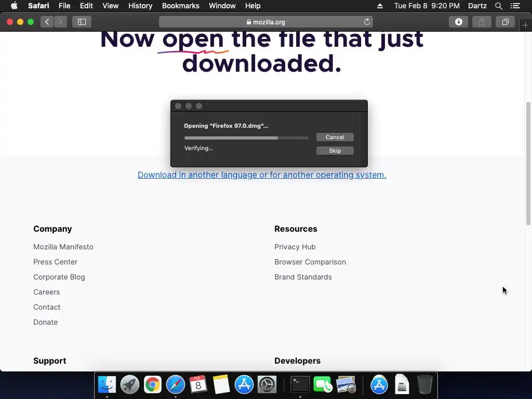Open the File menu
The height and width of the screenshot is (399, 532).
[x=64, y=6]
